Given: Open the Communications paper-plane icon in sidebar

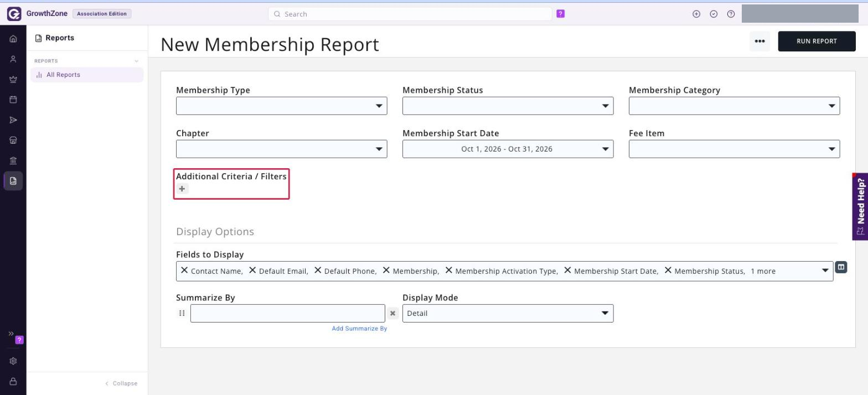Looking at the screenshot, I should tap(13, 120).
